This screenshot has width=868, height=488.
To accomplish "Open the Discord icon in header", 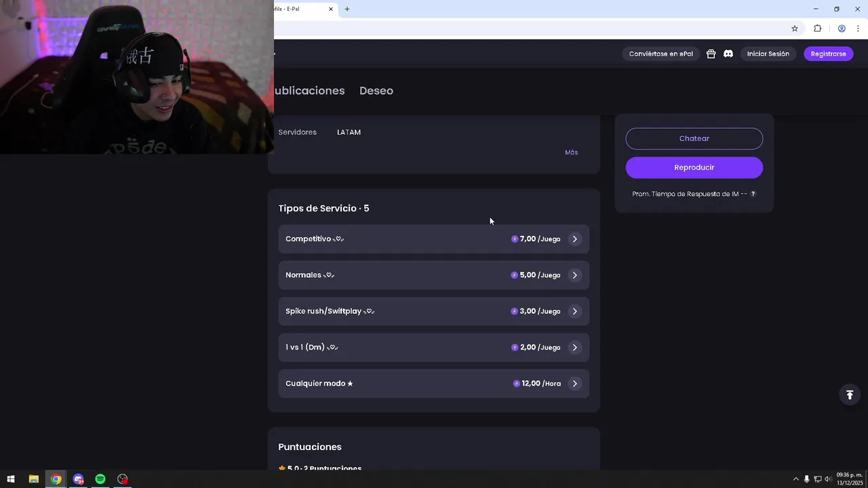I will click(728, 54).
